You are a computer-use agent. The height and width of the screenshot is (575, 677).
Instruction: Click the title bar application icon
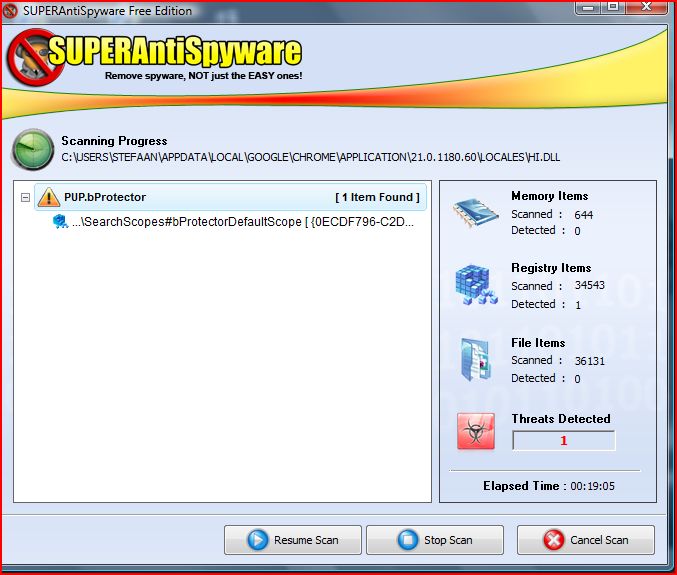(x=10, y=11)
